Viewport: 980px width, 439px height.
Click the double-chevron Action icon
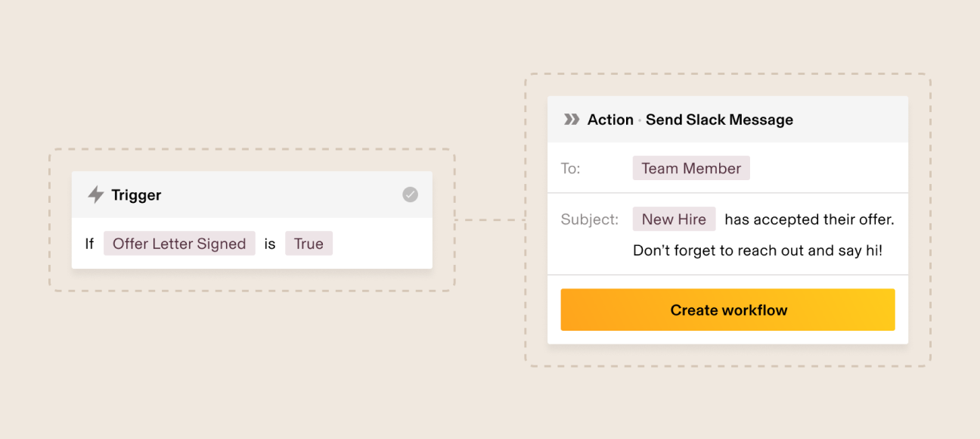point(572,120)
